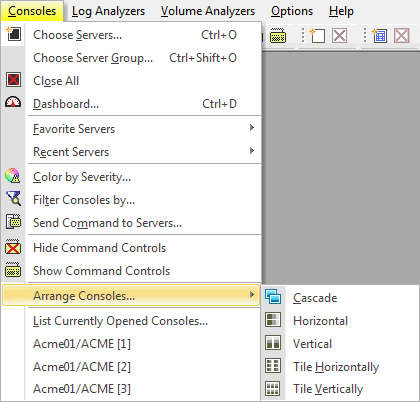
Task: Click the toolbar new log analyzer icon
Action: coord(317,36)
